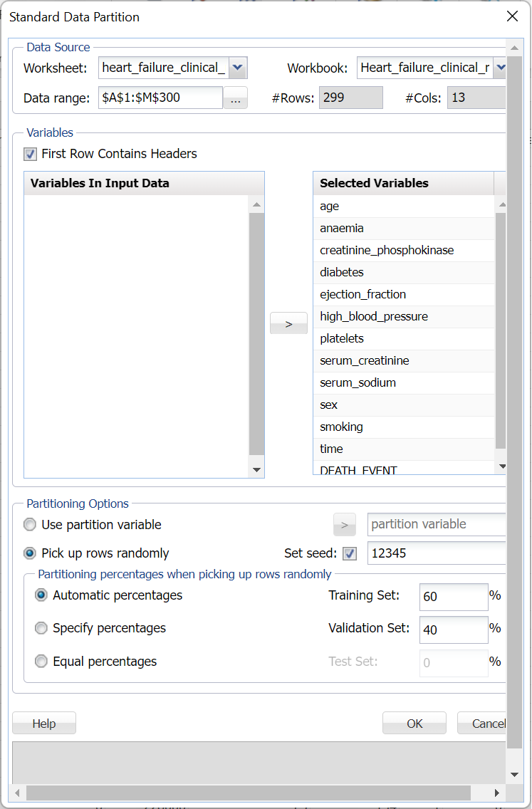Click the dialog's bottom scroll-right arrow
532x809 pixels.
point(497,793)
